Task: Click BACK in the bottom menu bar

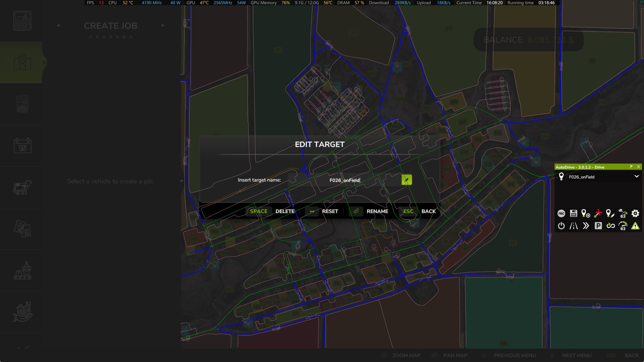Action: point(632,355)
